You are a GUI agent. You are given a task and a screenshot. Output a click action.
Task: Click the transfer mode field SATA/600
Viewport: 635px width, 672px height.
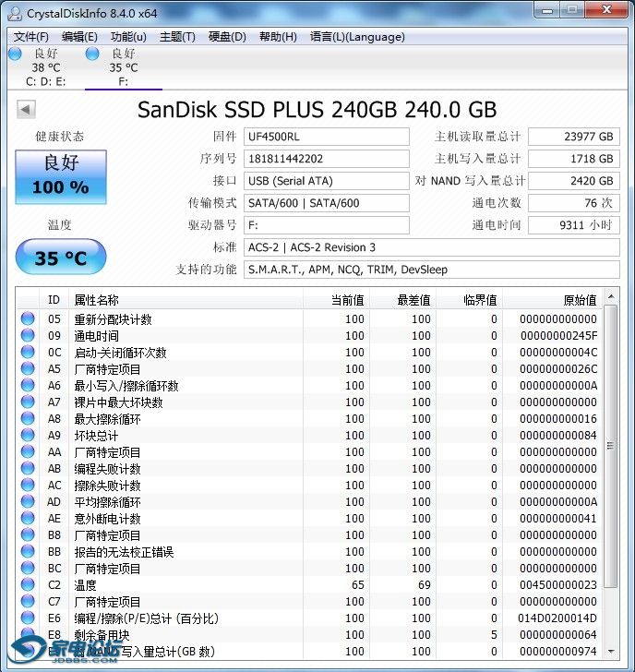[327, 203]
